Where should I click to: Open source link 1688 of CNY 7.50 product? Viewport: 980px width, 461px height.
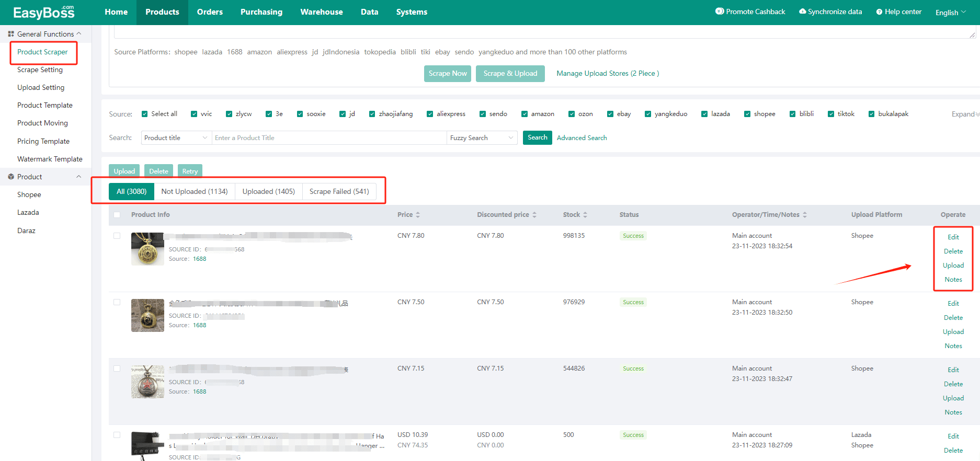200,325
